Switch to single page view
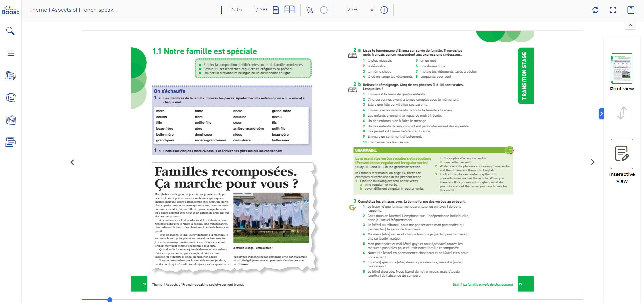644x303 pixels. (276, 10)
